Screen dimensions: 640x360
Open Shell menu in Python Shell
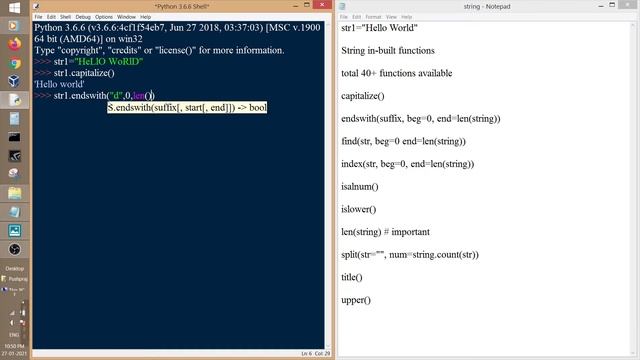point(65,17)
